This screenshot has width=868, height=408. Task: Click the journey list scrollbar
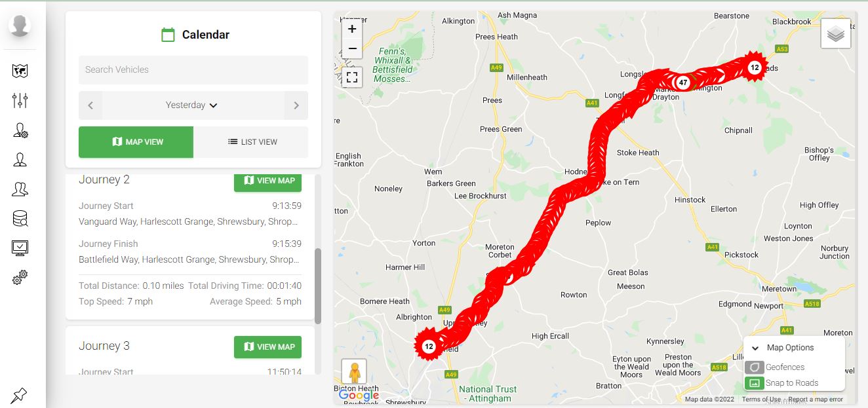pos(318,286)
